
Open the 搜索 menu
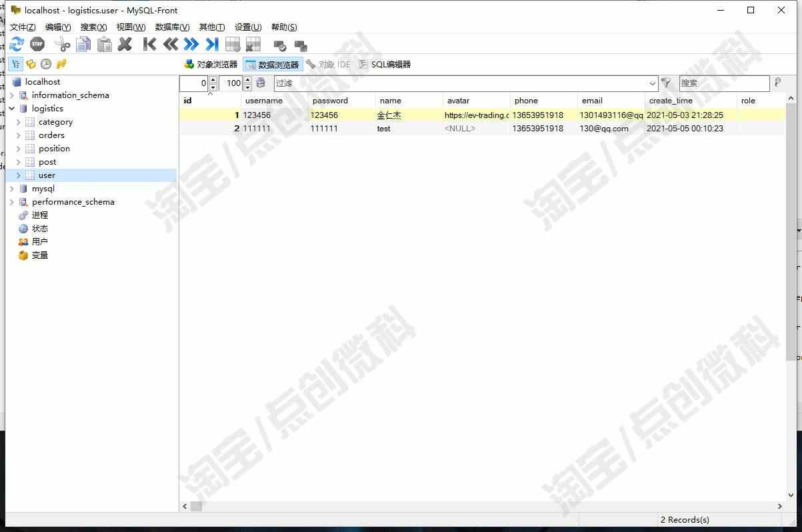pos(93,27)
